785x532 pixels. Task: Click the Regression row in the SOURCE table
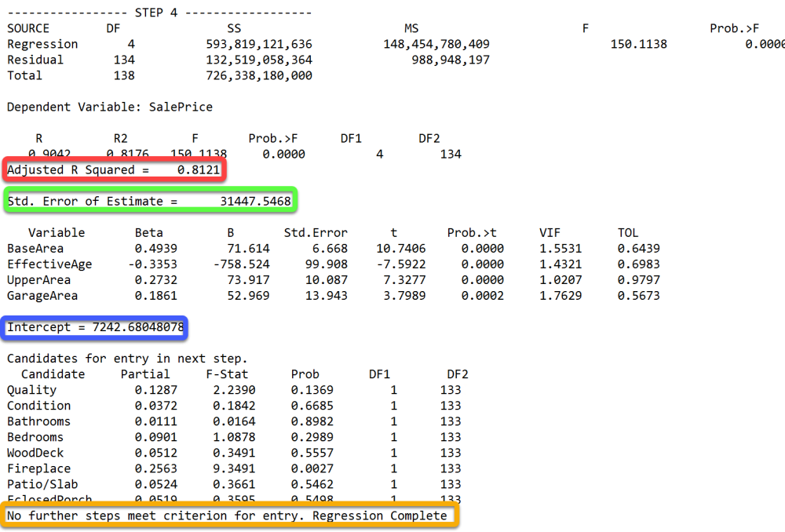pos(43,44)
